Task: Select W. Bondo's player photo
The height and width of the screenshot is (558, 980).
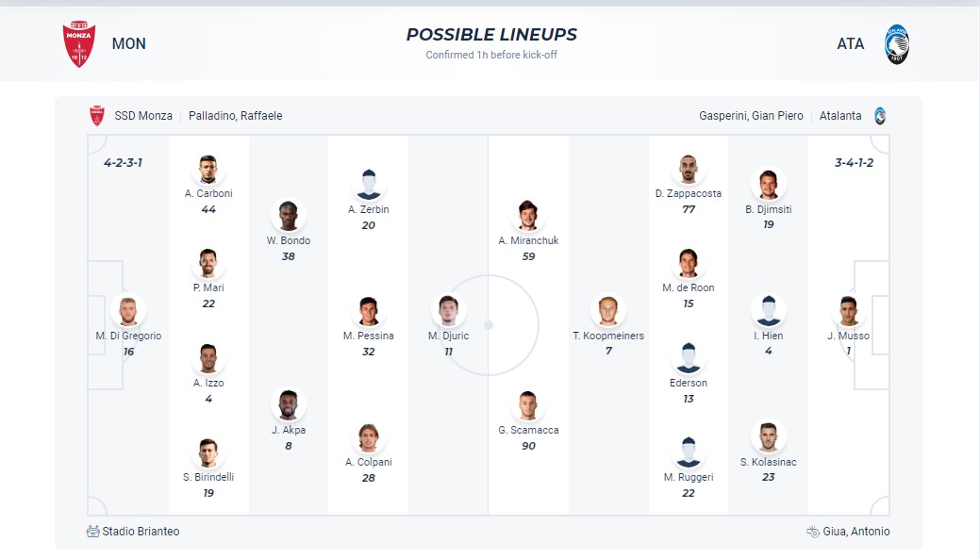Action: click(x=289, y=216)
